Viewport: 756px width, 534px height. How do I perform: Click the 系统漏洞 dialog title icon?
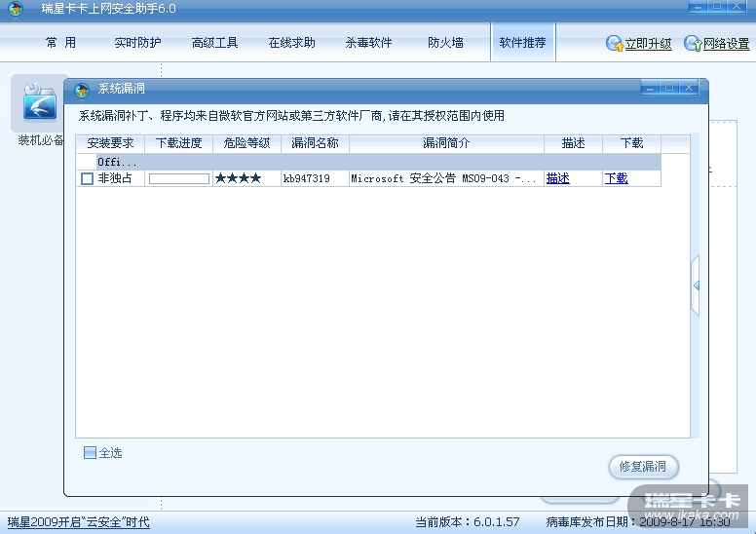click(x=82, y=90)
